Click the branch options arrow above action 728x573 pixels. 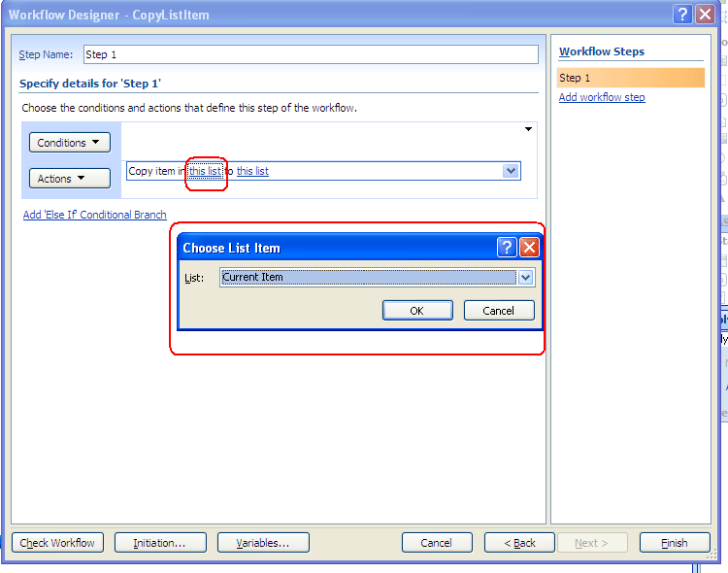coord(528,129)
